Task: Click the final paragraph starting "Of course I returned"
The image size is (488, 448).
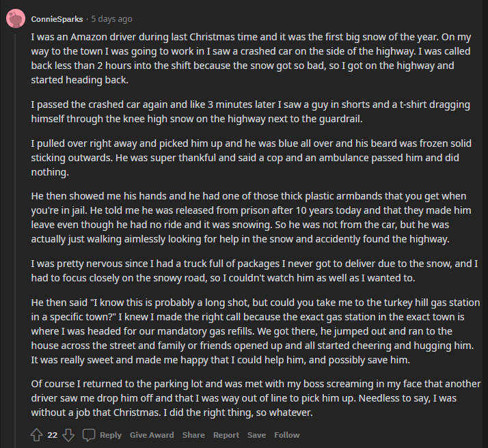Action: 256,398
